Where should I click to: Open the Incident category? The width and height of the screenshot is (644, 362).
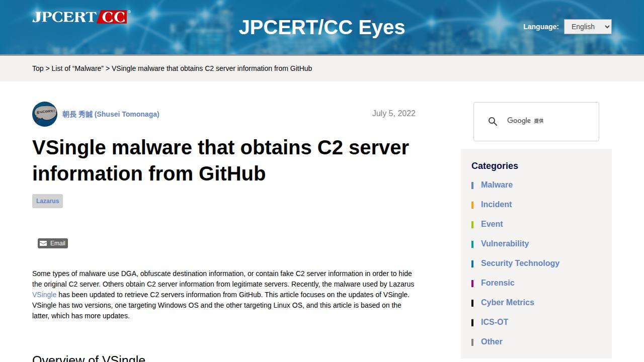pos(496,205)
